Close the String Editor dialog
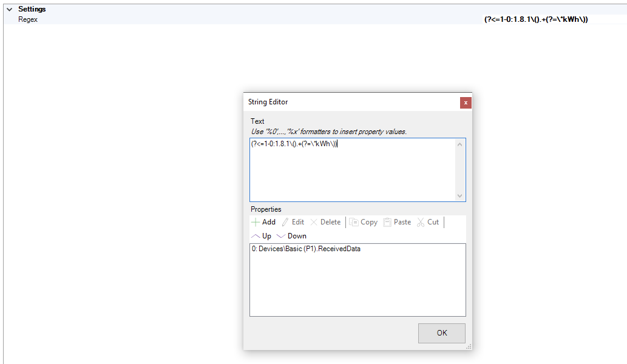The width and height of the screenshot is (627, 364). click(x=466, y=103)
